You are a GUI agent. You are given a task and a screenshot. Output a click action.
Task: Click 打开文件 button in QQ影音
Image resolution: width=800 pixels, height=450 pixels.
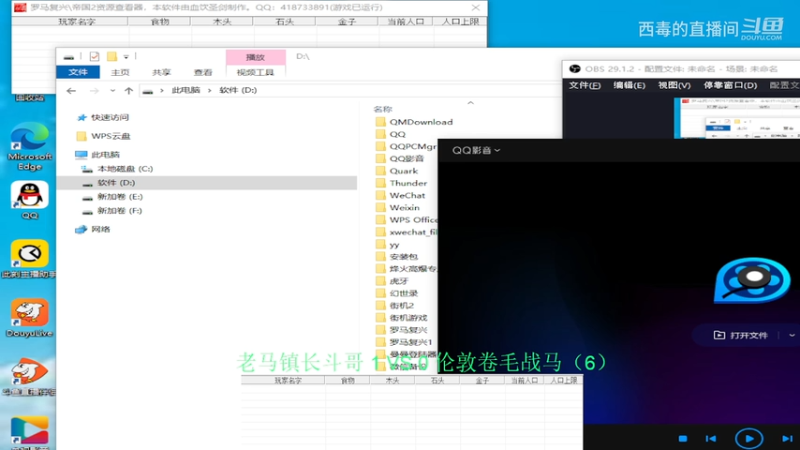pyautogui.click(x=741, y=335)
